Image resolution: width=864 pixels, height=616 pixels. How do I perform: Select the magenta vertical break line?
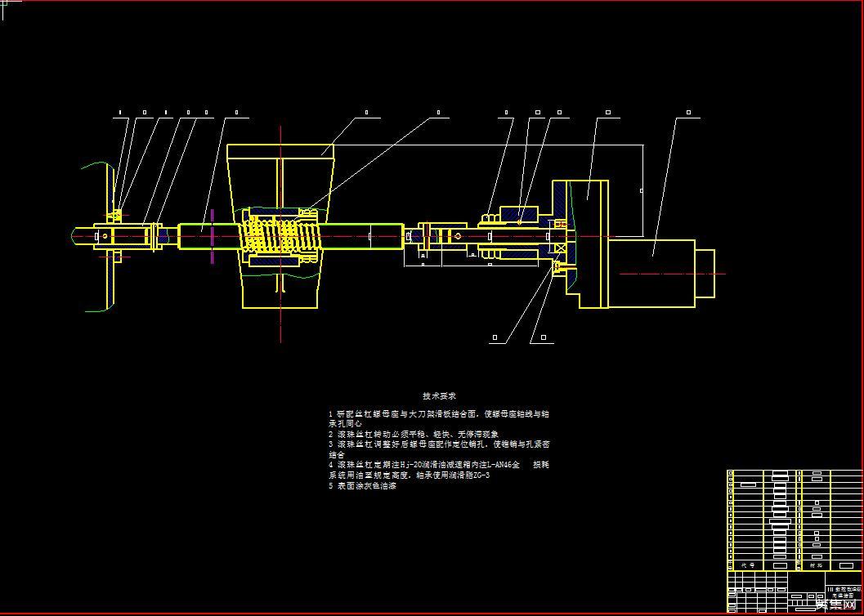(212, 237)
